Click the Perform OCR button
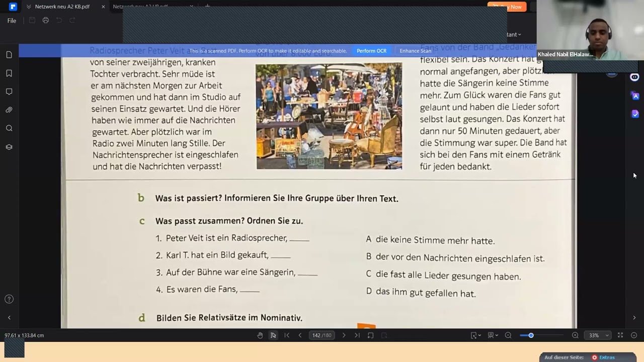Screen dimensions: 644x362 coord(371,51)
